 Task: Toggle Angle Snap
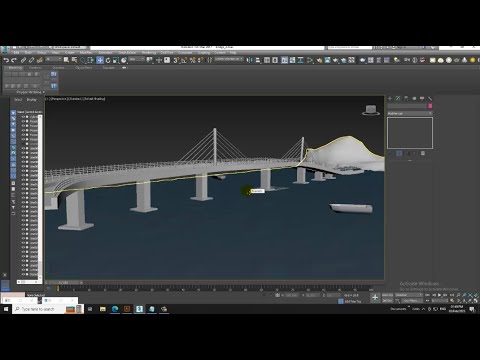click(184, 60)
